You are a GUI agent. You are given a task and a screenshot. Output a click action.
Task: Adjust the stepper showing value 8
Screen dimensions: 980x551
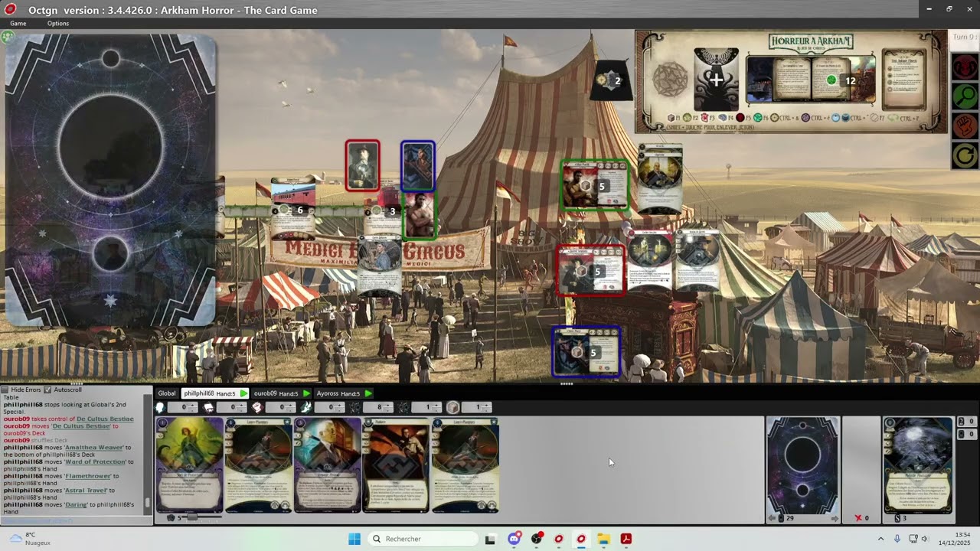tap(390, 407)
